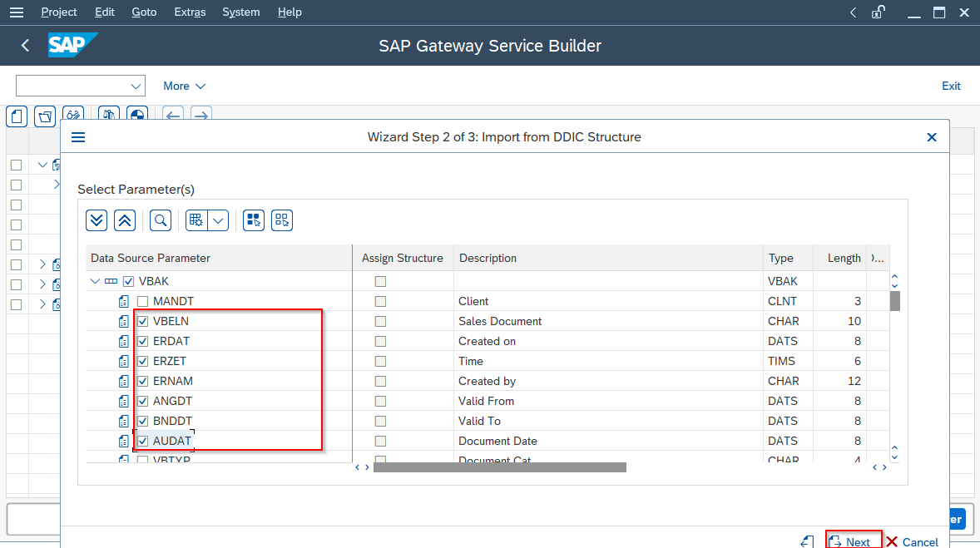
Task: Click the field icon next to BNDDT
Action: (124, 421)
